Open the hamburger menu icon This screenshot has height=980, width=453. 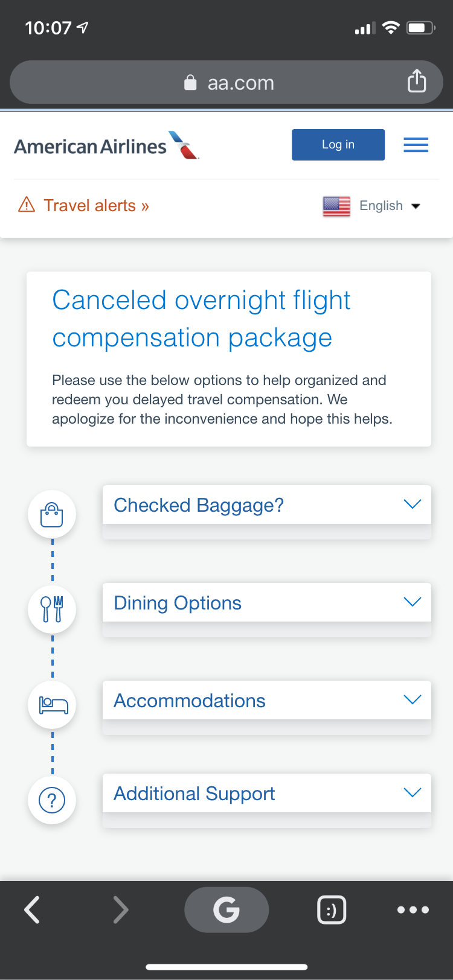tap(416, 145)
